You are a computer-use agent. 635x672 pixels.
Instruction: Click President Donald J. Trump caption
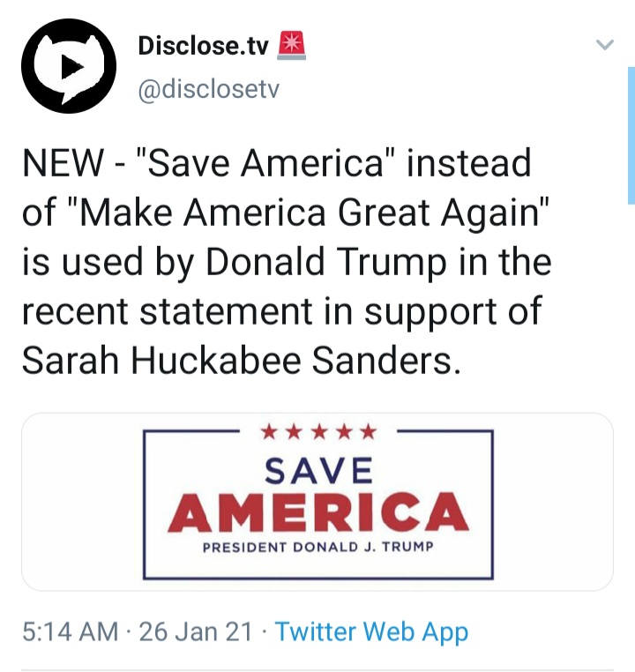tap(317, 547)
